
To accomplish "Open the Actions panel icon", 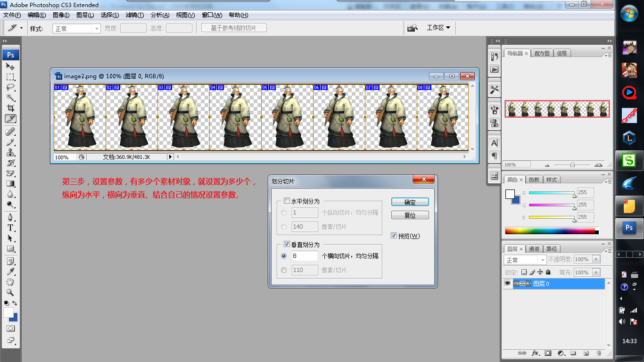I will (495, 70).
